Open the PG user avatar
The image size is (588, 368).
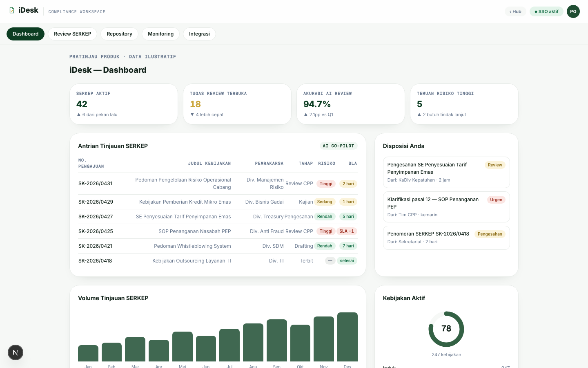point(573,11)
